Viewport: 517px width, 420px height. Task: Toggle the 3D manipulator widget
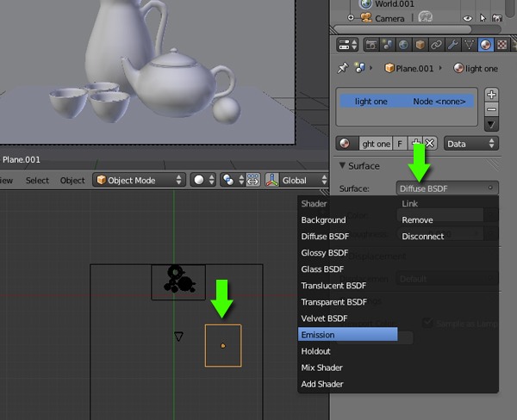click(272, 180)
